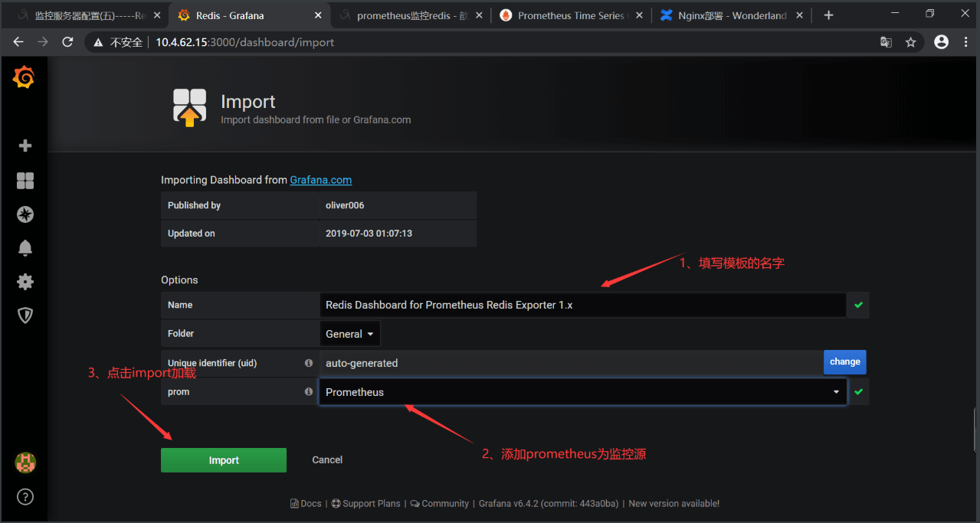Switch to the Redis - Grafana tab

tap(249, 15)
